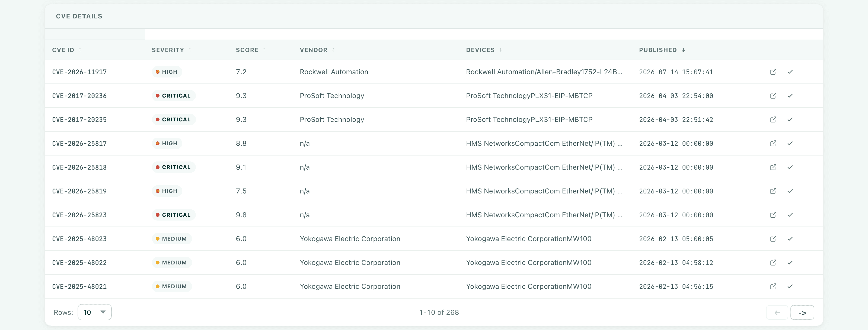This screenshot has height=330, width=868.
Task: Click checkmark icon for CVE-2026-25819 row
Action: pos(790,191)
